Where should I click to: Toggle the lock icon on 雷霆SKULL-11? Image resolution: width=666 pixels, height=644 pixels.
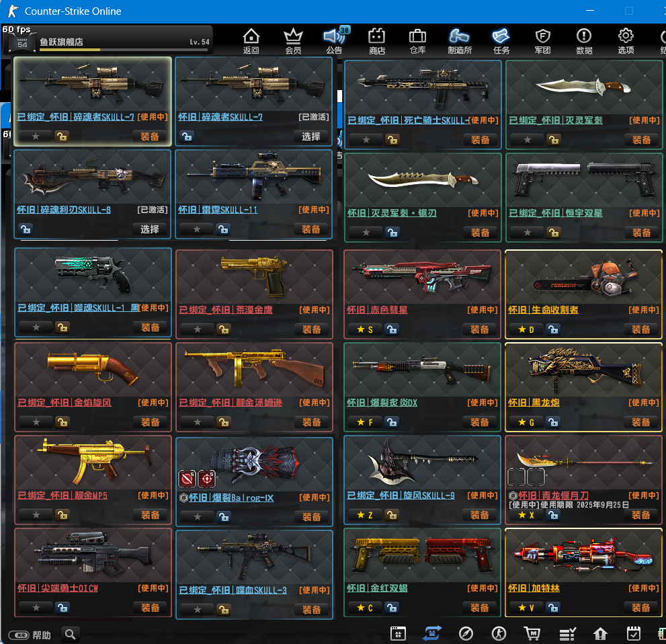(x=223, y=229)
